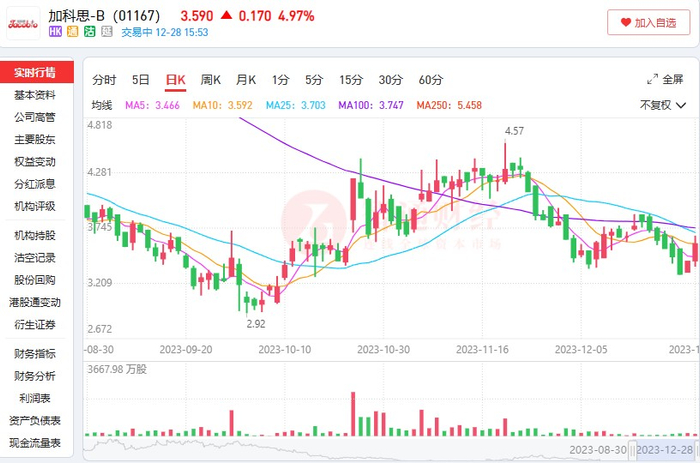Click the gray 延 delay badge icon

tap(107, 32)
